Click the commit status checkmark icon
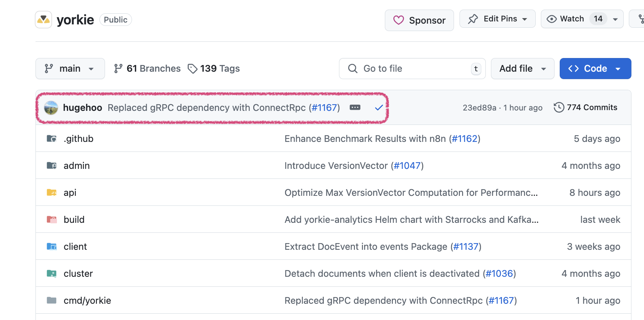This screenshot has width=644, height=320. coord(379,108)
